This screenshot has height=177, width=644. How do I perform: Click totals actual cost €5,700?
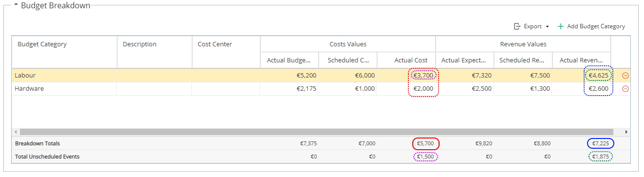point(425,144)
